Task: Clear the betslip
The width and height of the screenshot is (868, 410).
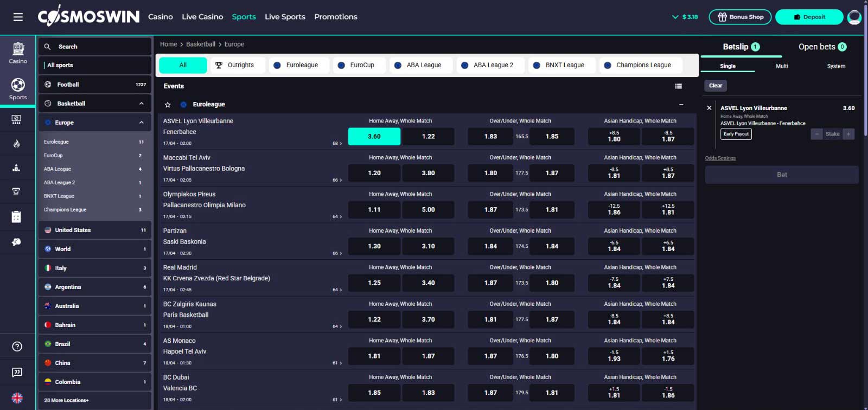Action: pyautogui.click(x=716, y=86)
